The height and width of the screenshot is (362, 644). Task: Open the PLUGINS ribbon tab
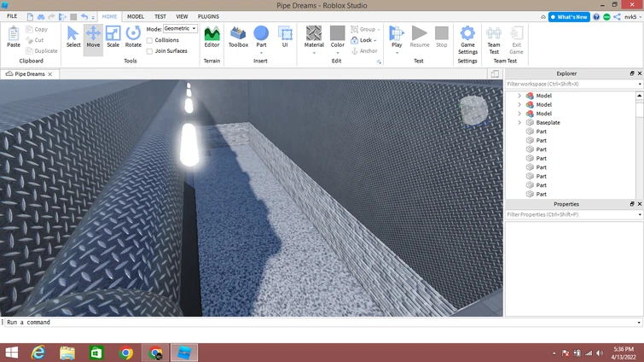point(208,16)
